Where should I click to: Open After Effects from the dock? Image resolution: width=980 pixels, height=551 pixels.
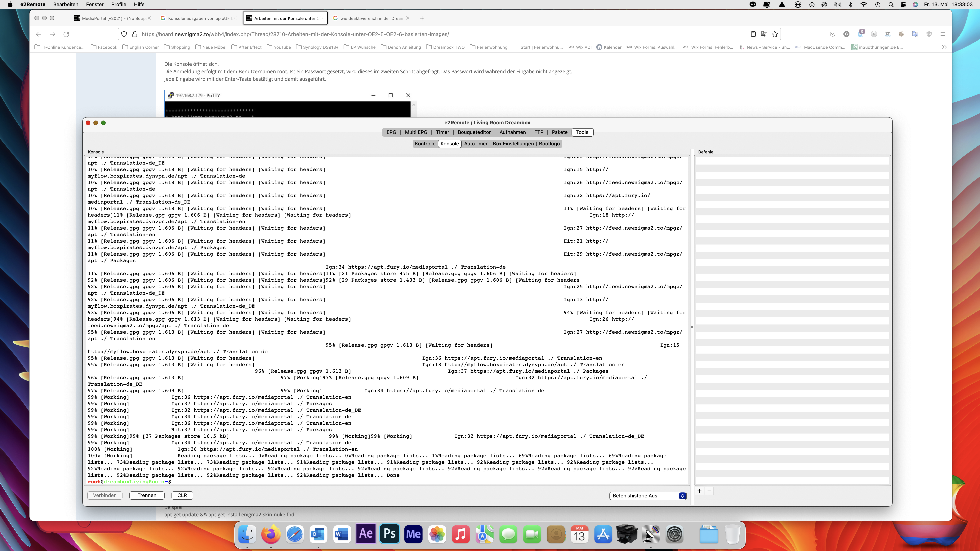coord(366,534)
